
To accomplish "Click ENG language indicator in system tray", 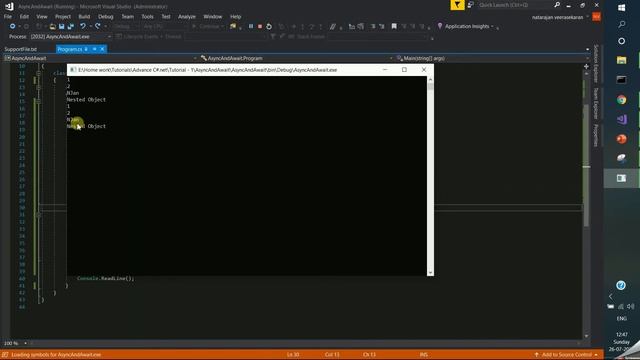I will tap(622, 319).
